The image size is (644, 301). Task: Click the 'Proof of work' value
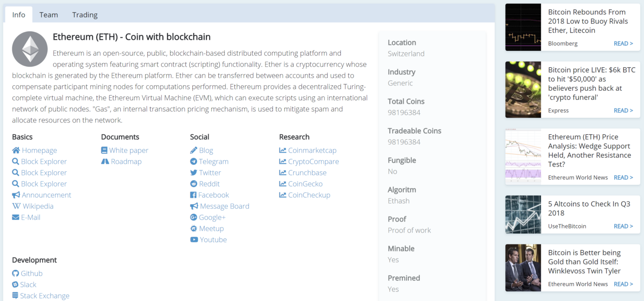[409, 230]
